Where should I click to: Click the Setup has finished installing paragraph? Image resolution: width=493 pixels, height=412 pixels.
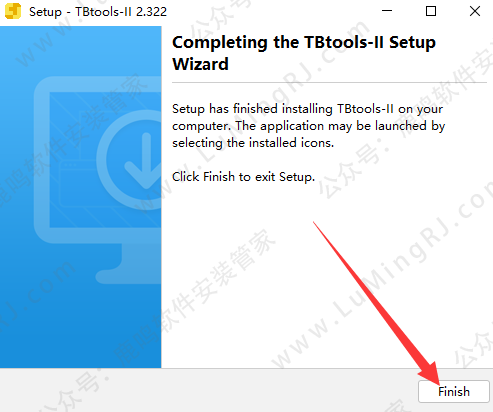(x=309, y=126)
